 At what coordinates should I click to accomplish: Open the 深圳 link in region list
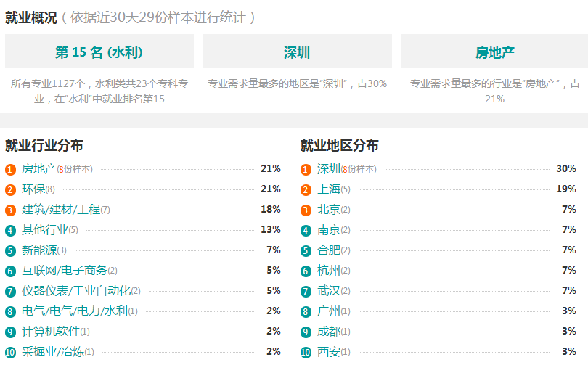click(329, 169)
